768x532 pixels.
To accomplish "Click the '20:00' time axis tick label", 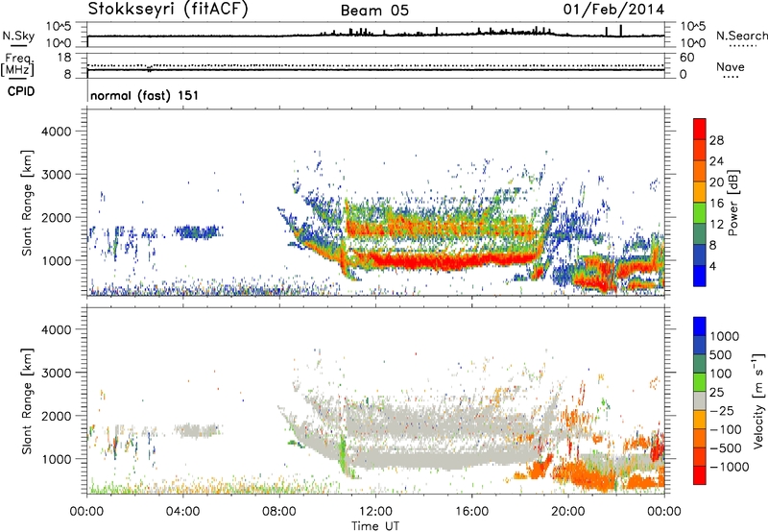I will [567, 512].
